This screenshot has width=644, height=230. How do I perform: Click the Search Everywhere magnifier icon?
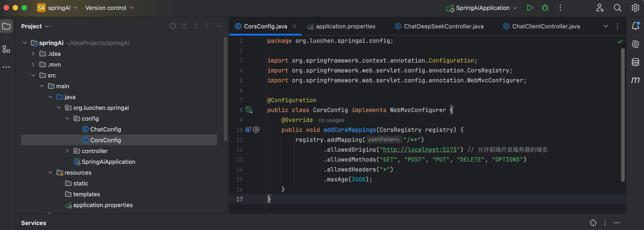pyautogui.click(x=617, y=8)
